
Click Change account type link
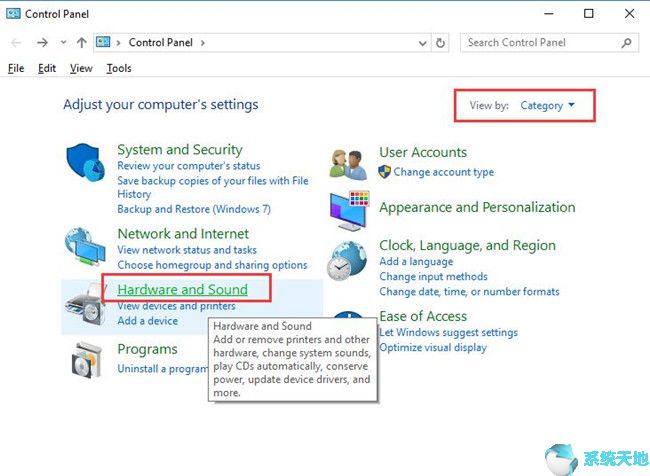pos(443,172)
